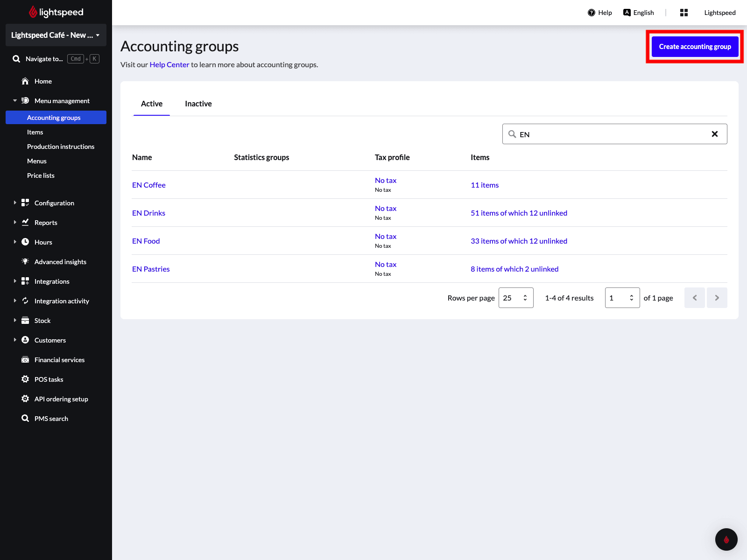This screenshot has width=747, height=560.
Task: Expand the Configuration menu section
Action: click(x=15, y=203)
